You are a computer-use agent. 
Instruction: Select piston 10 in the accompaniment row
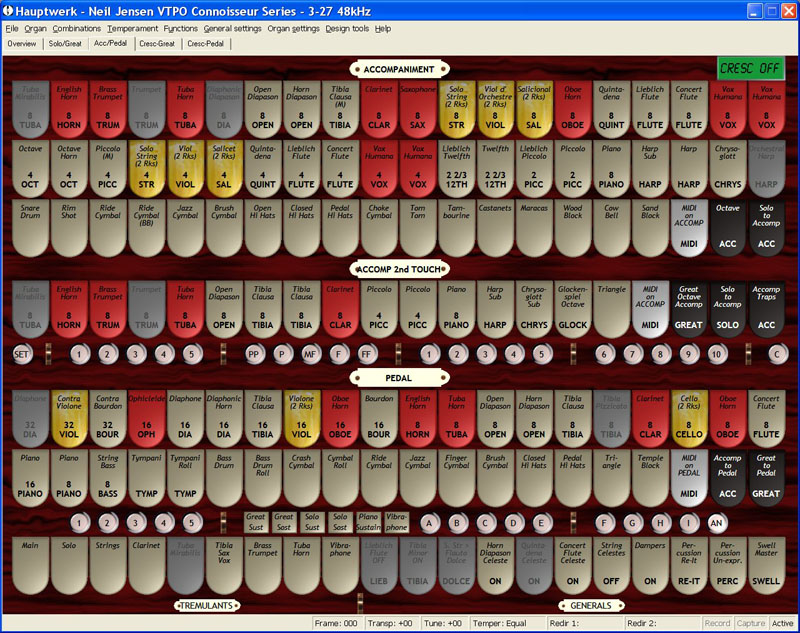click(x=716, y=354)
